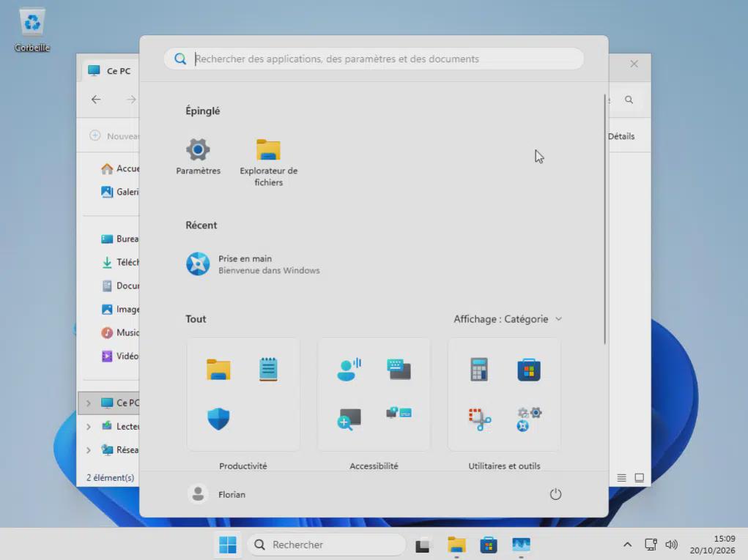Open Paramètres from the pinned apps

[x=198, y=157]
